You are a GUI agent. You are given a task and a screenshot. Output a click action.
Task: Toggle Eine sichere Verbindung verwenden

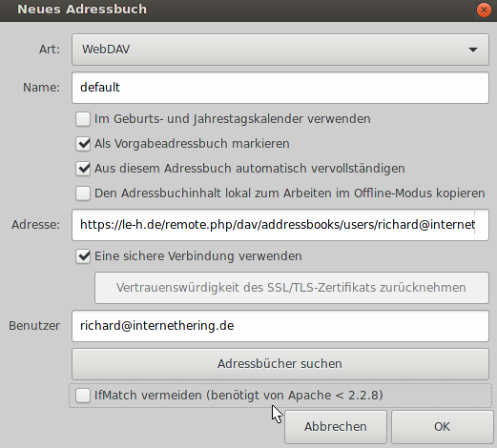(x=83, y=256)
